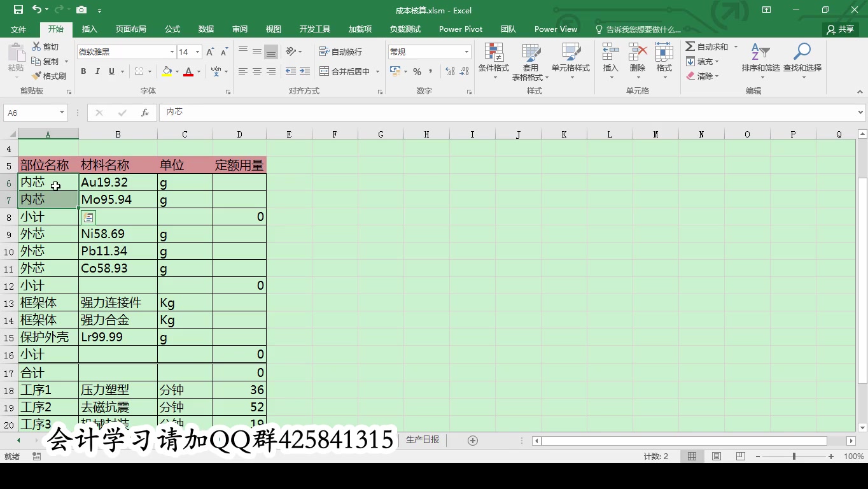Decrease decimal places
The width and height of the screenshot is (868, 489).
(x=464, y=71)
